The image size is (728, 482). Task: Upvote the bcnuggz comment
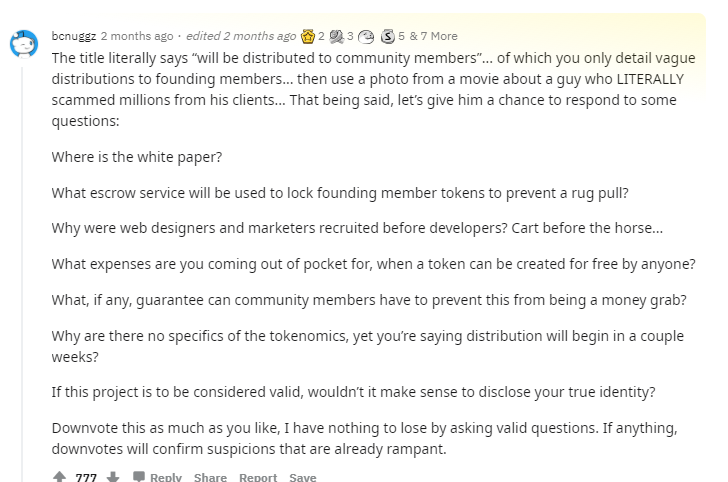tap(59, 477)
